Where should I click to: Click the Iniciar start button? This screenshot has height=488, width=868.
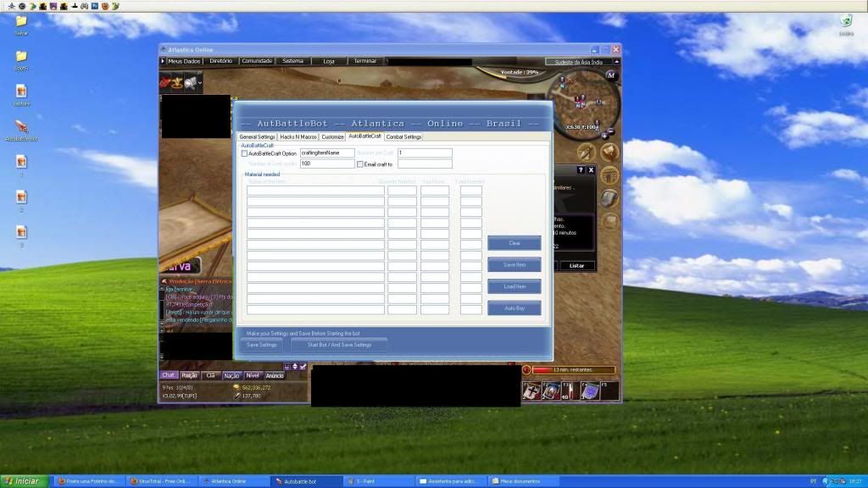tap(23, 481)
